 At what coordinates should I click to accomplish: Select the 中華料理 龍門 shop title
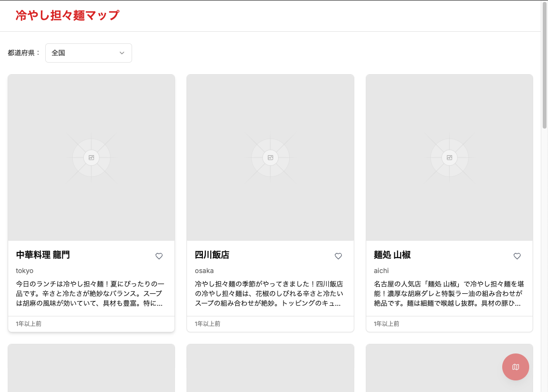point(43,255)
